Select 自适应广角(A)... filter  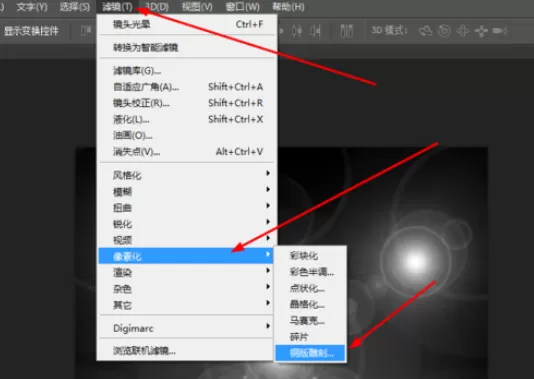click(187, 87)
